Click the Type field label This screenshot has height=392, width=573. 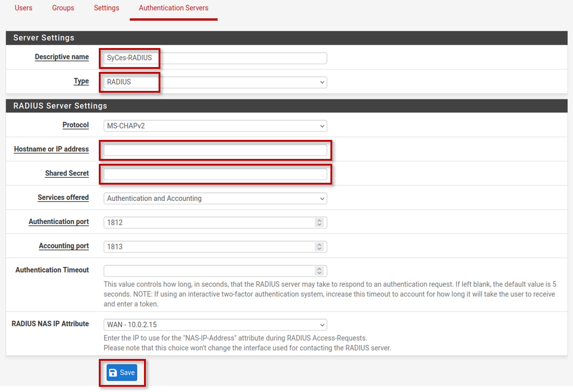[x=81, y=81]
